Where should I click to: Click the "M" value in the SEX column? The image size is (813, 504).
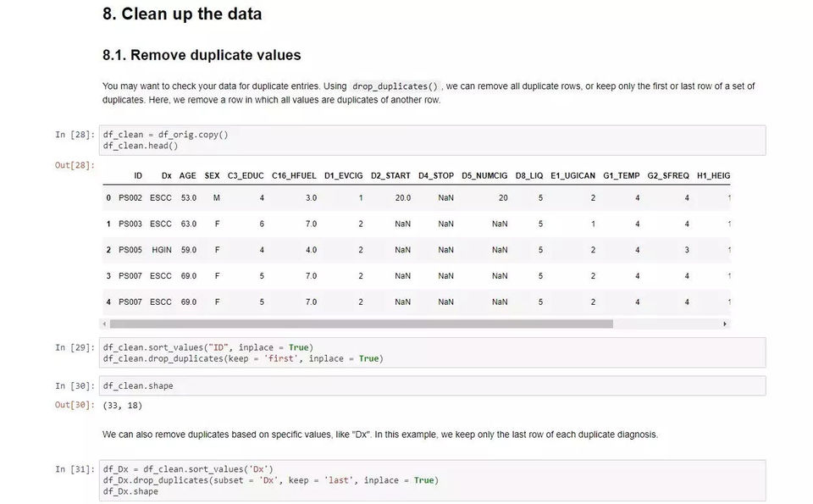click(x=217, y=198)
